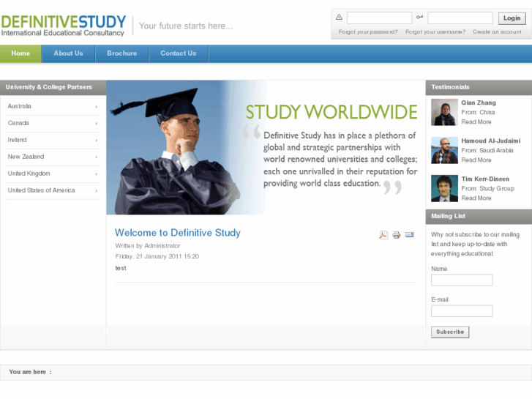Screen dimensions: 532x399
Task: Click the Login button
Action: point(512,18)
